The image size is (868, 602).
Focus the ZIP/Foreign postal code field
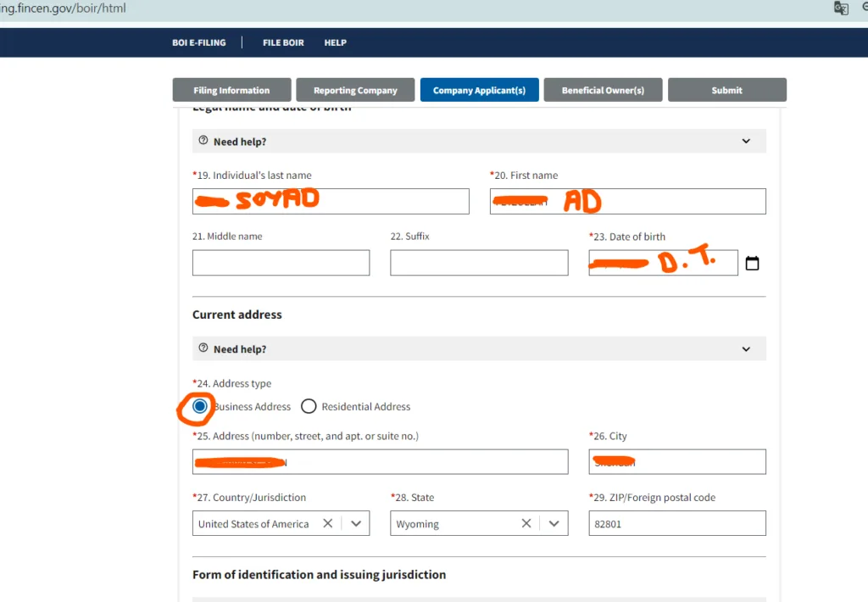click(676, 524)
